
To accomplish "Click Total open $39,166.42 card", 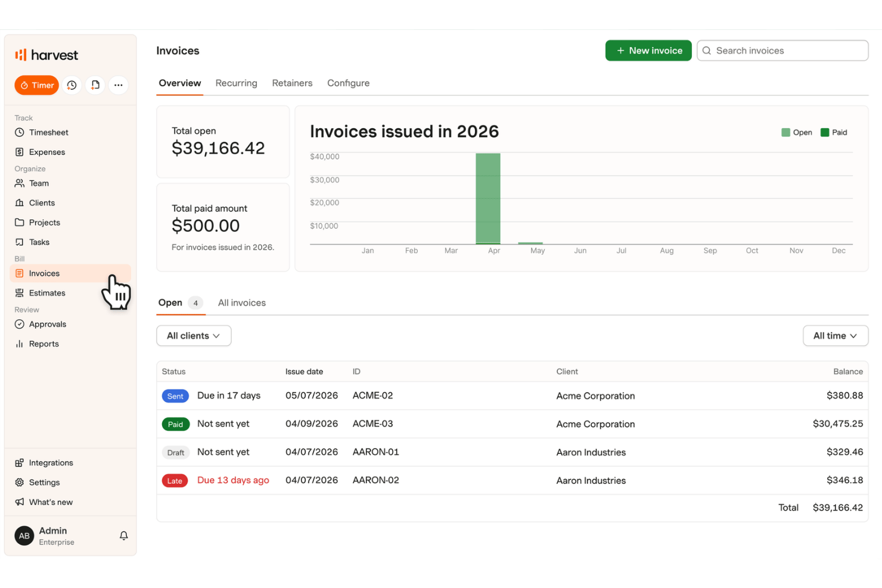I will (223, 142).
